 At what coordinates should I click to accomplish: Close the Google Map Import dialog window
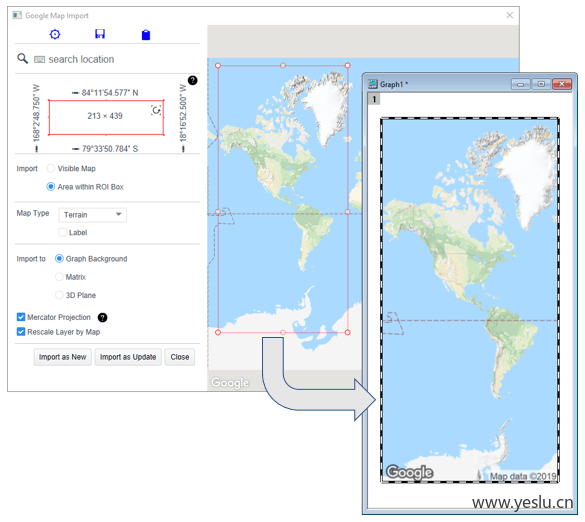click(x=510, y=15)
